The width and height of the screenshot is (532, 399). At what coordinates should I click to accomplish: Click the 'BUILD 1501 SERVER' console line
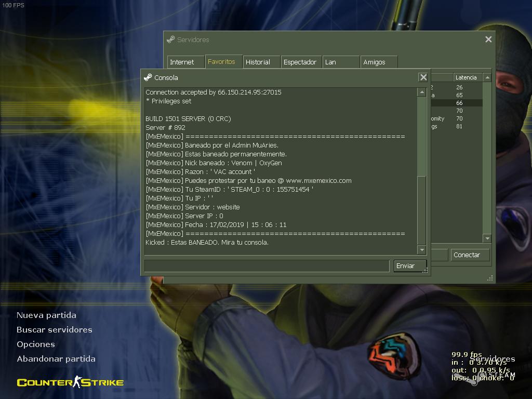pos(188,119)
